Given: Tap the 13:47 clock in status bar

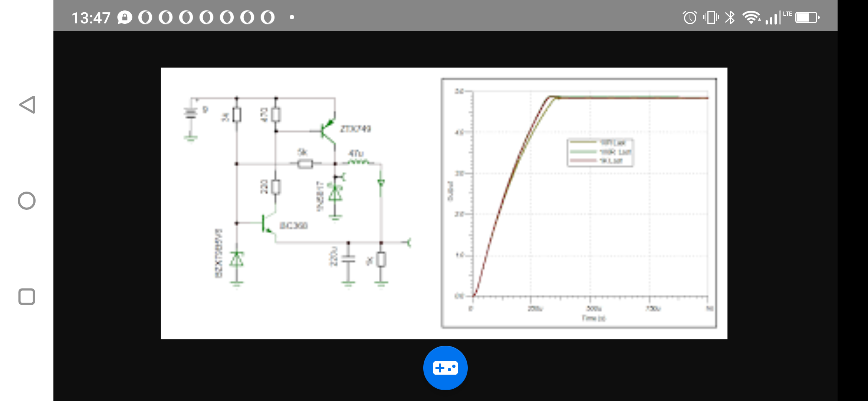Looking at the screenshot, I should click(x=91, y=18).
